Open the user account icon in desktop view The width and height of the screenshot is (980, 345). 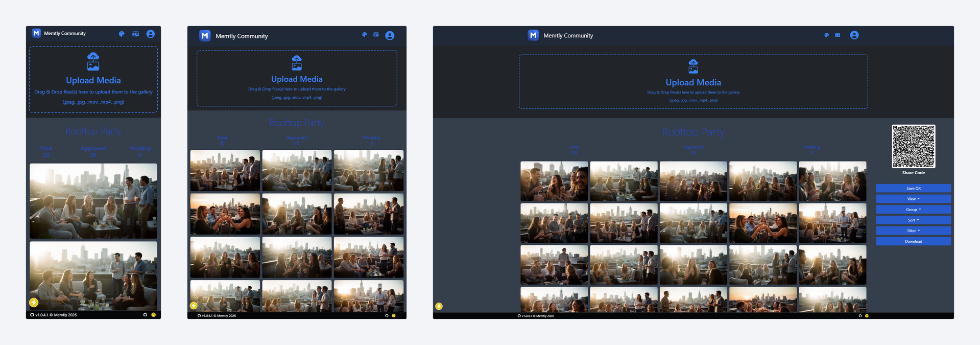(x=854, y=35)
